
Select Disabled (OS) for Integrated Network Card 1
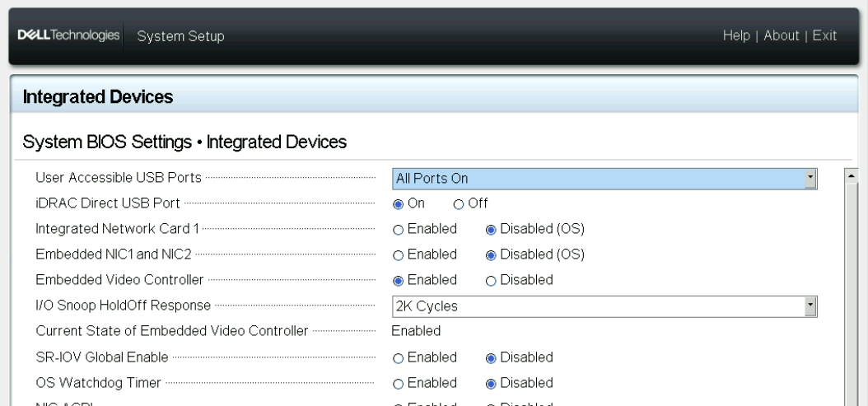point(492,229)
